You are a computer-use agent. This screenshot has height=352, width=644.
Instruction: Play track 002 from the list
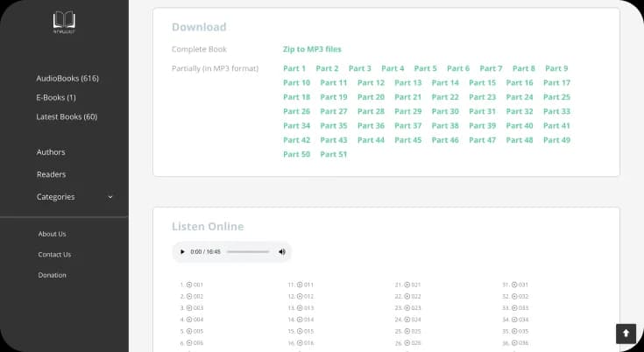[x=195, y=296]
